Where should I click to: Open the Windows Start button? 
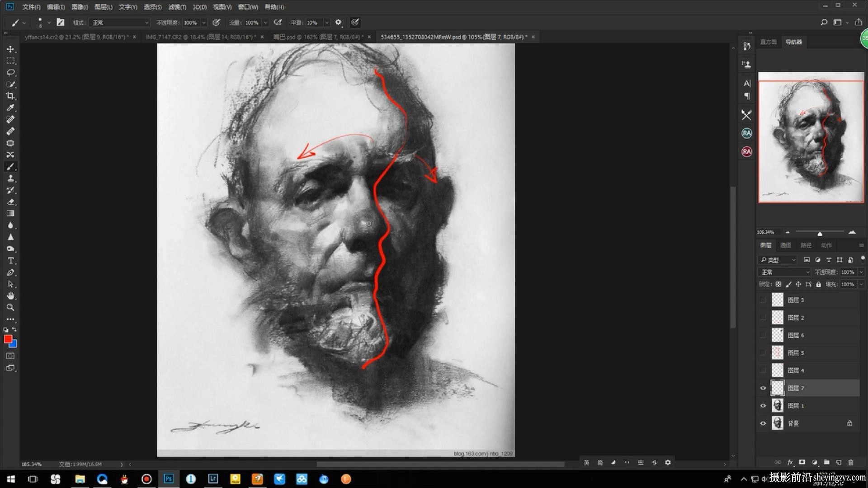pos(11,479)
